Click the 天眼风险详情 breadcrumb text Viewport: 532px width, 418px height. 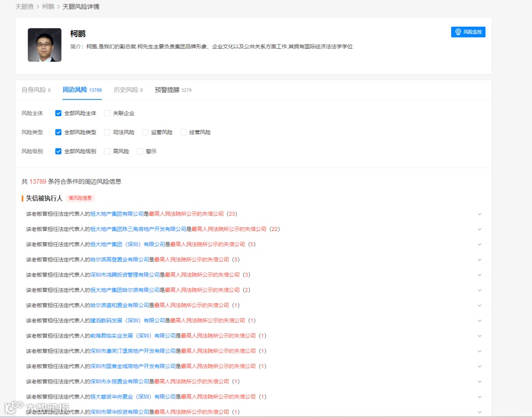pos(81,7)
